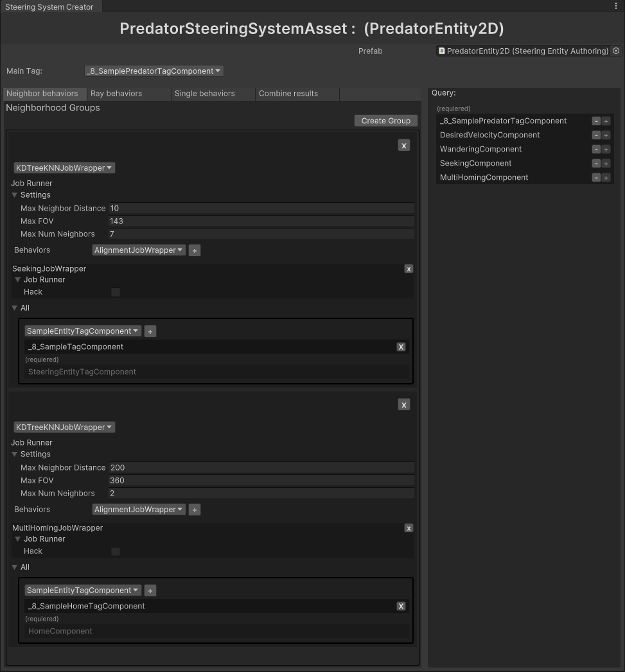Add behavior with plus beside first AlignmentJobWrapper

tap(195, 250)
